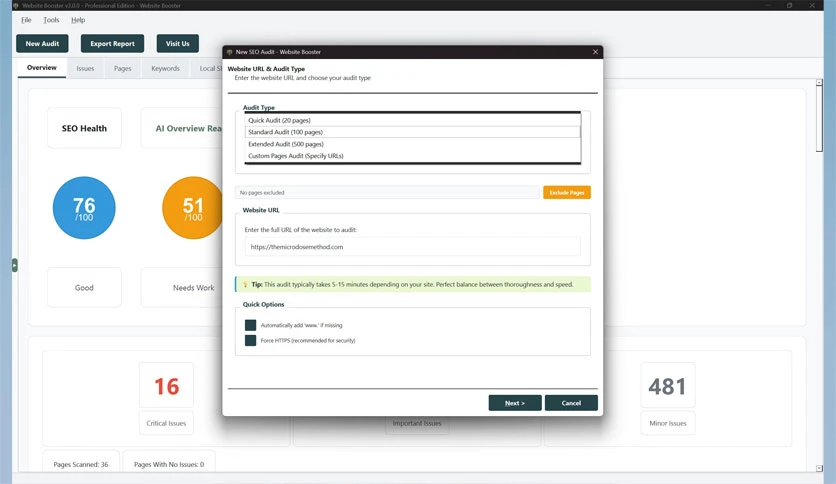Click the New Audit button
The image size is (836, 484).
[x=42, y=44]
